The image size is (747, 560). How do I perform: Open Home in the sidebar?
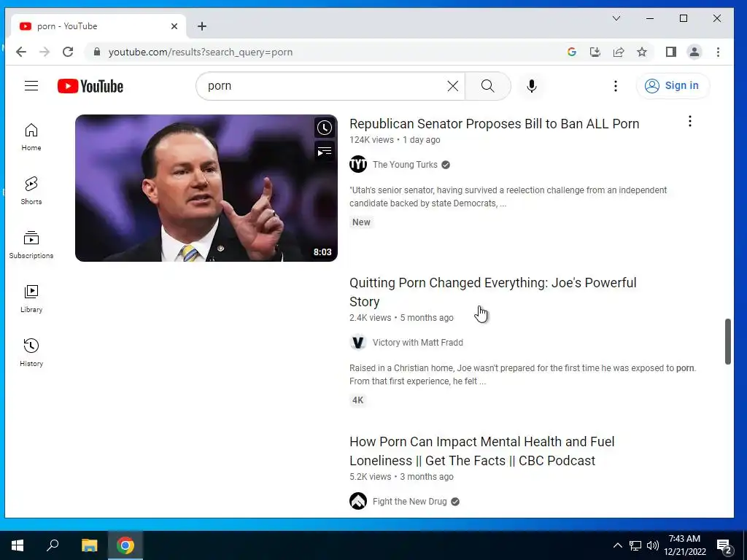(31, 137)
